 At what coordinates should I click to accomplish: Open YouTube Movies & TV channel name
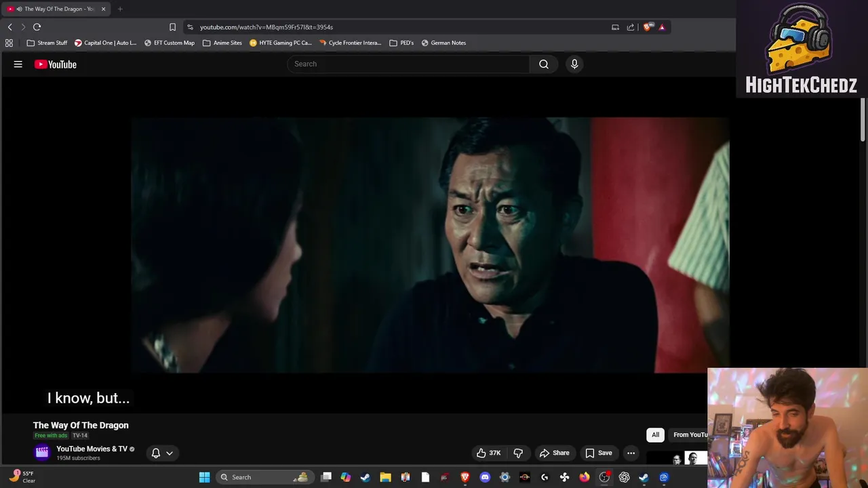click(92, 449)
